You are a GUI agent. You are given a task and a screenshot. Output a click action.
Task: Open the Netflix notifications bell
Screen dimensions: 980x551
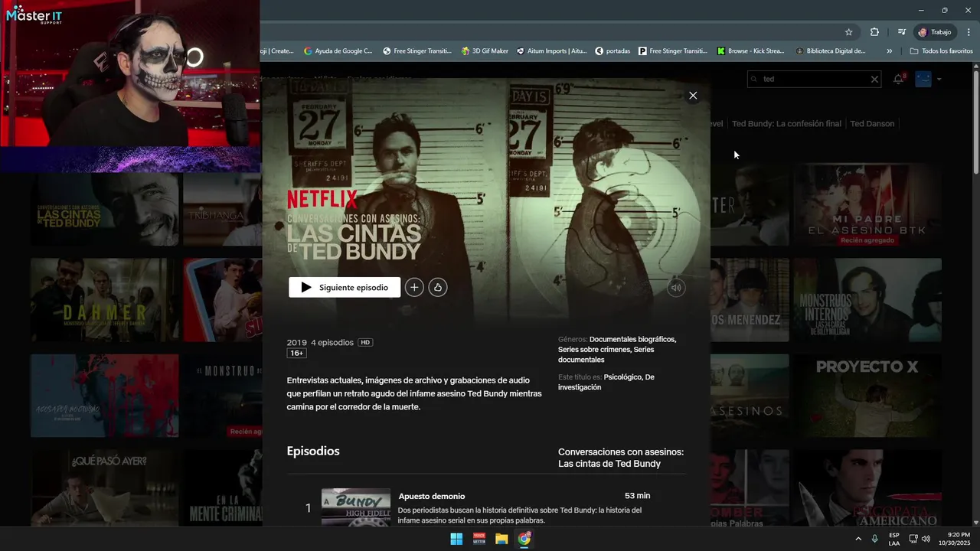coord(898,79)
